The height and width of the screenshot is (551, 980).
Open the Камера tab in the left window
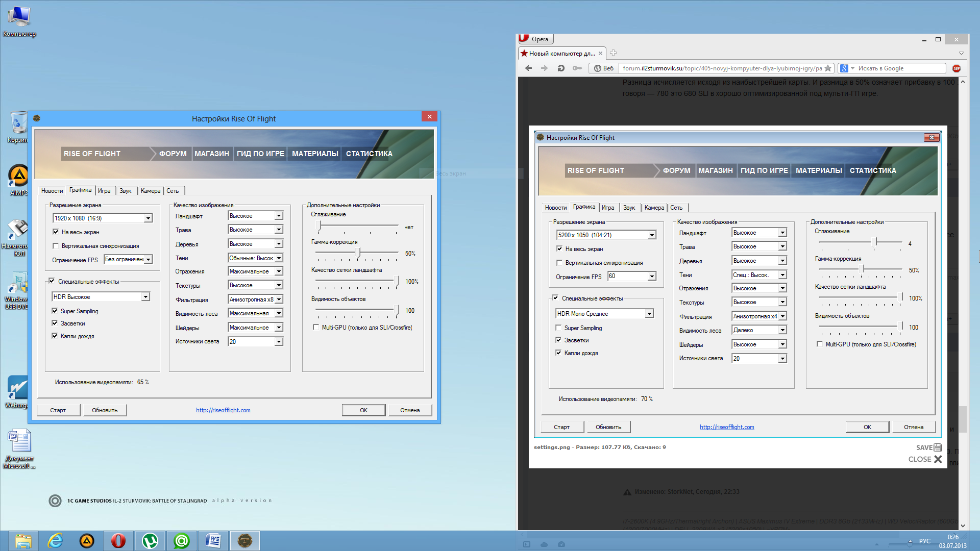click(x=151, y=191)
